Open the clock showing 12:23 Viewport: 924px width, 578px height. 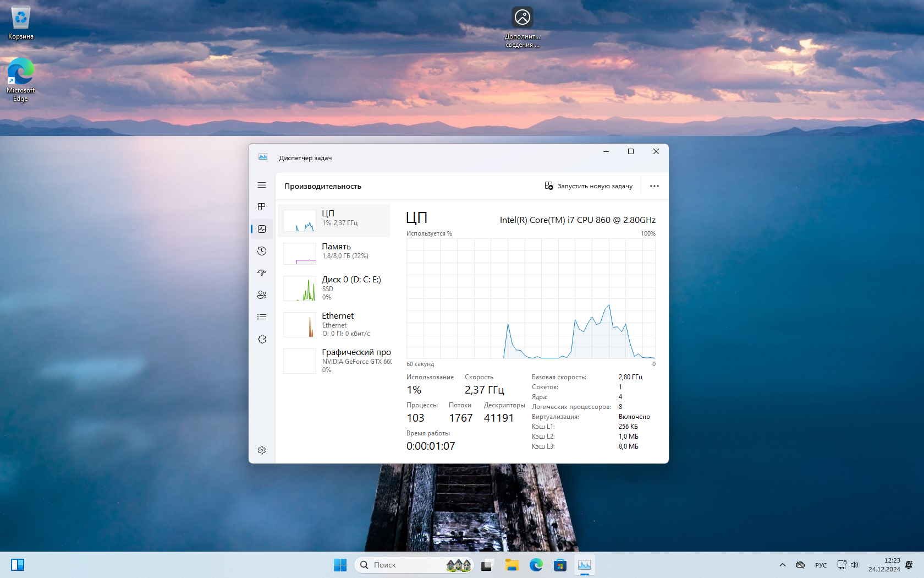click(x=884, y=565)
